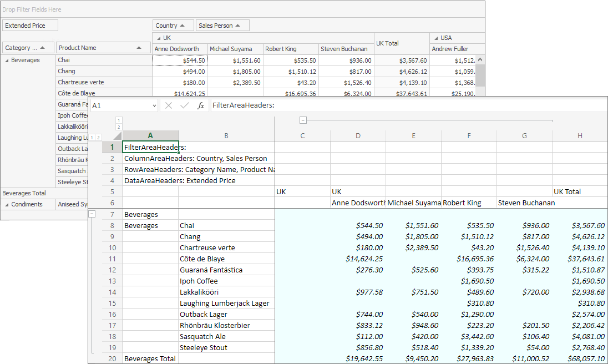Click the Sales Person field header
608x364 pixels.
click(222, 26)
